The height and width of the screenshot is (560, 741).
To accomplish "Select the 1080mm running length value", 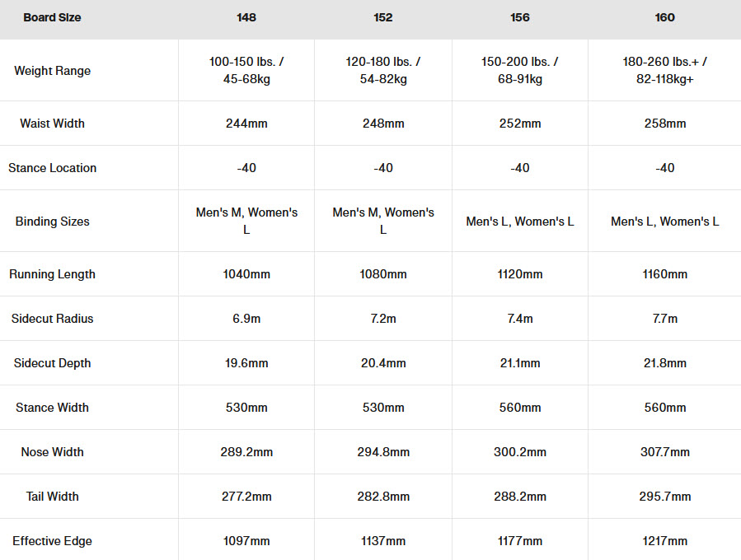I will tap(383, 274).
